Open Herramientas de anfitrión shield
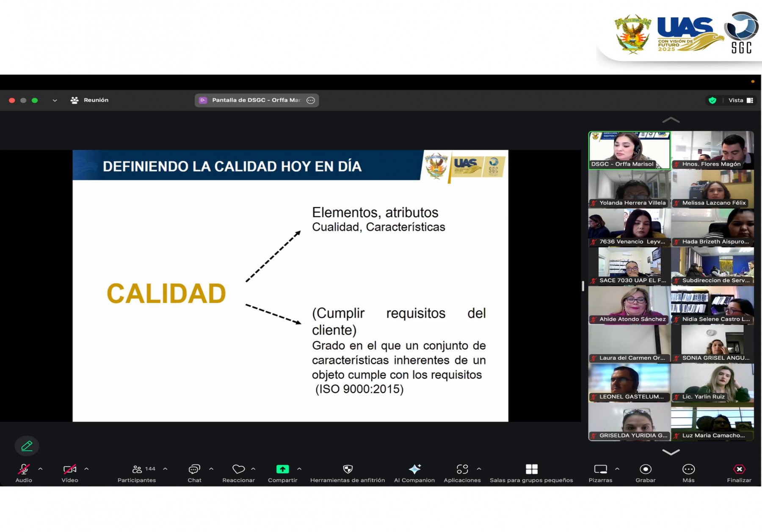Screen dimensions: 762x532 (348, 470)
